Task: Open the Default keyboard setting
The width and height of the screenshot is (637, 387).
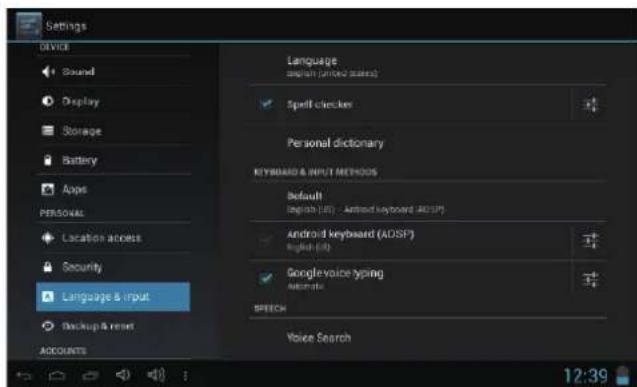Action: 428,202
